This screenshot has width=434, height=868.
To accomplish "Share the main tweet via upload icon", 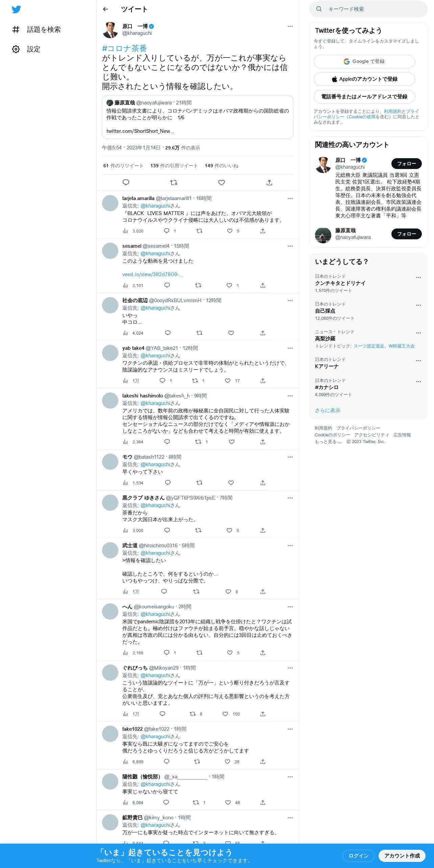I will [269, 183].
